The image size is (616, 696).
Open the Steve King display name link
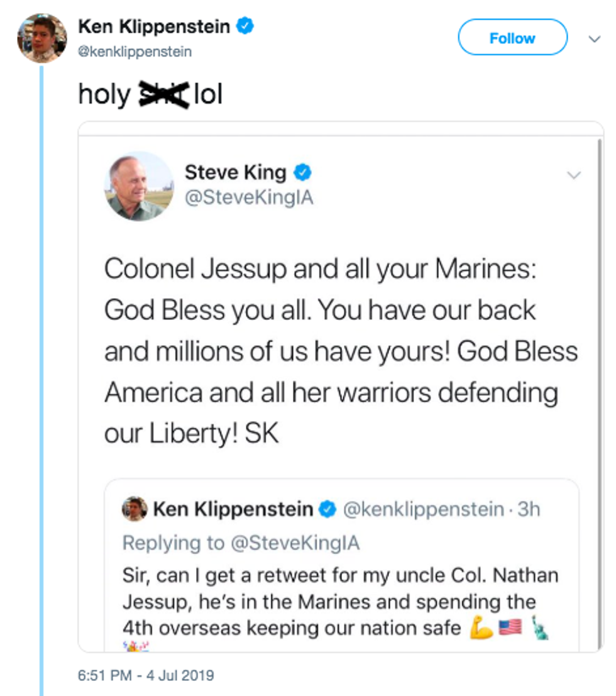pyautogui.click(x=235, y=172)
